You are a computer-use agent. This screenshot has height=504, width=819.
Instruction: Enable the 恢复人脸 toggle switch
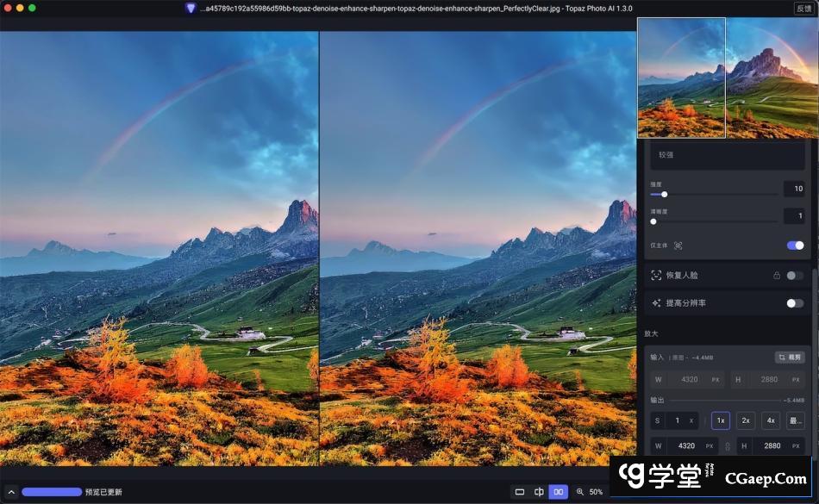pos(795,276)
